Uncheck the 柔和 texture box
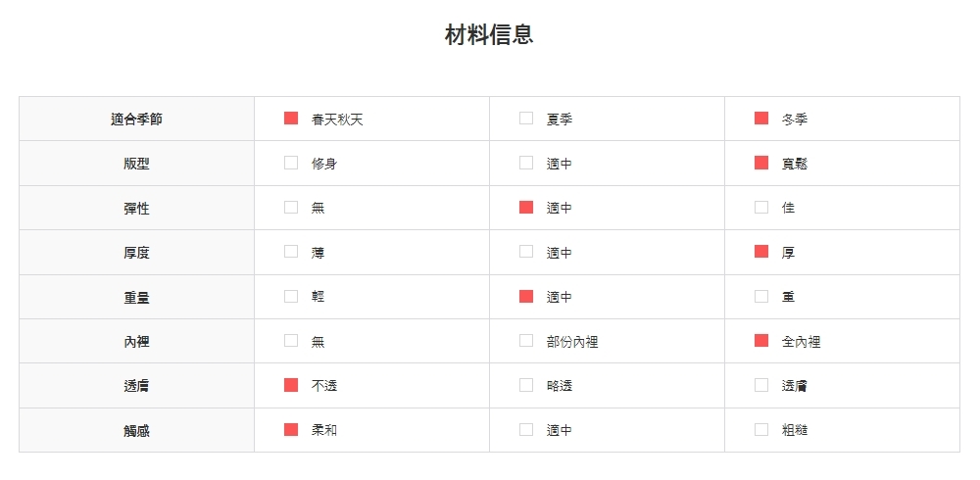 click(x=291, y=429)
